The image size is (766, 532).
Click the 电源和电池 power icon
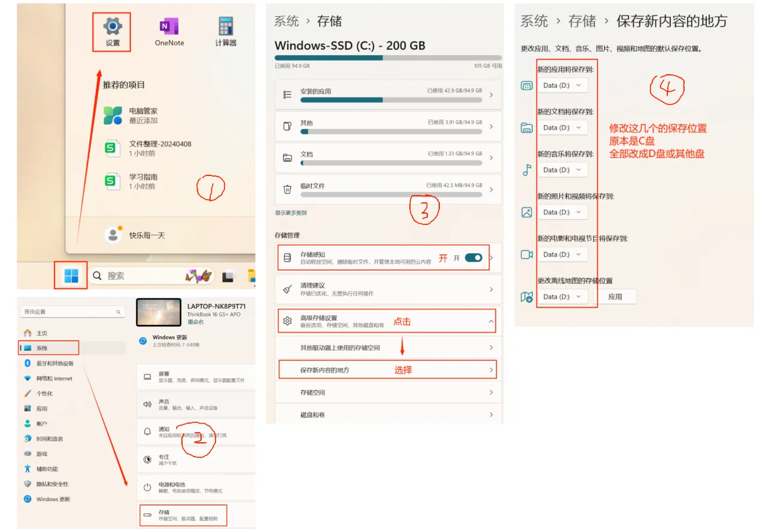pyautogui.click(x=148, y=487)
